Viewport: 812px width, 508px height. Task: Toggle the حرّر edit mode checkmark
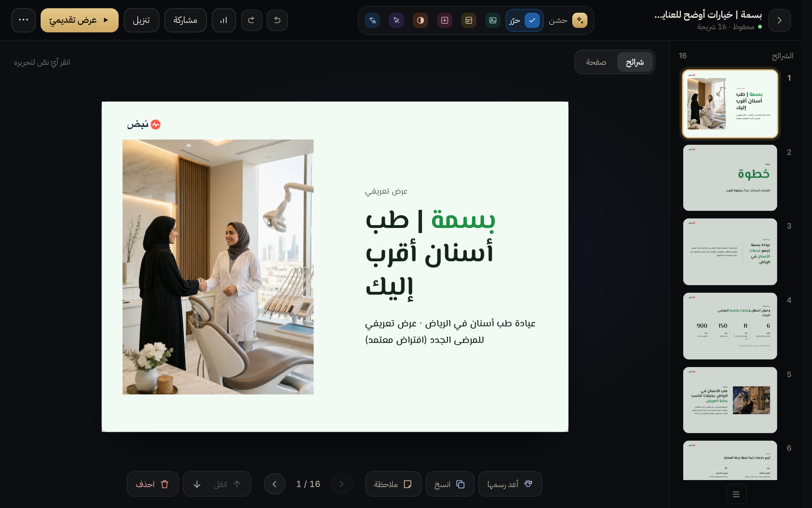coord(532,20)
